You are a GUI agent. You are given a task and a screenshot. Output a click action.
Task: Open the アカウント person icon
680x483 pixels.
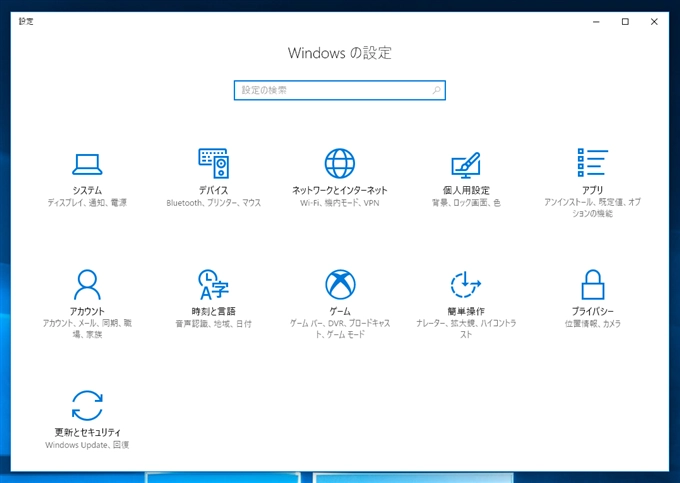(x=87, y=284)
